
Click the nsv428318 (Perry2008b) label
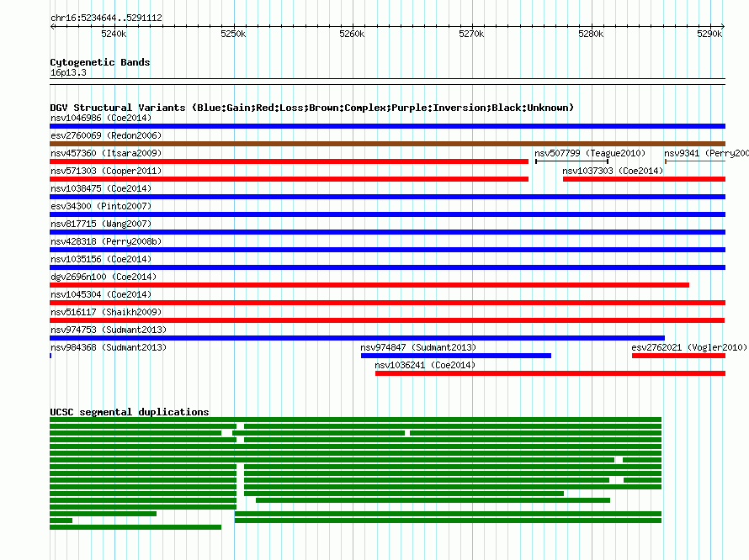(x=106, y=241)
